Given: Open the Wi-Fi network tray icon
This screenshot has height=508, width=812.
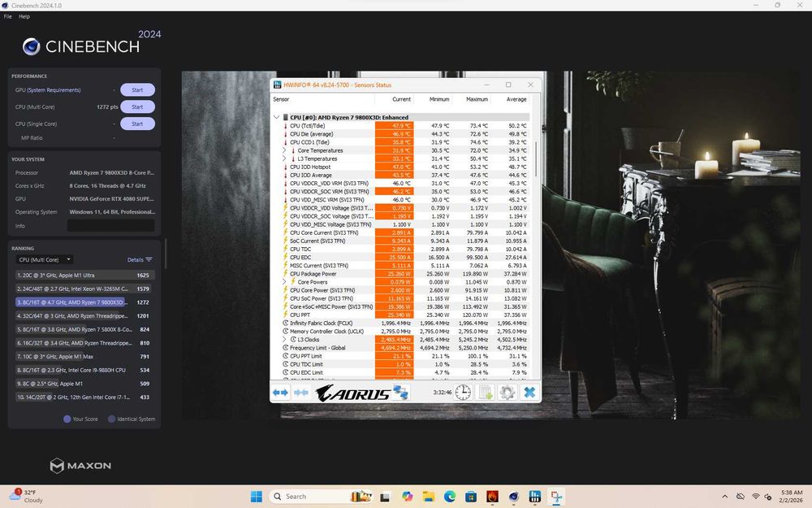Looking at the screenshot, I should 755,497.
